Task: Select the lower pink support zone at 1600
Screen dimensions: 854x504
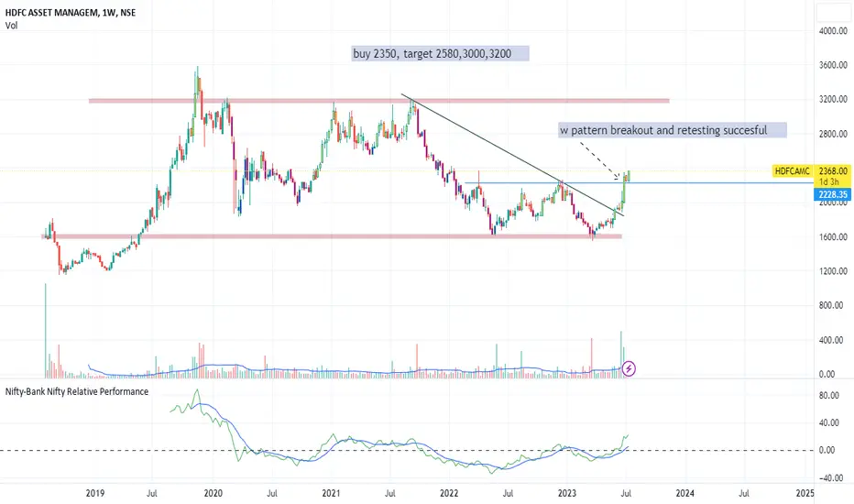Action: click(332, 236)
